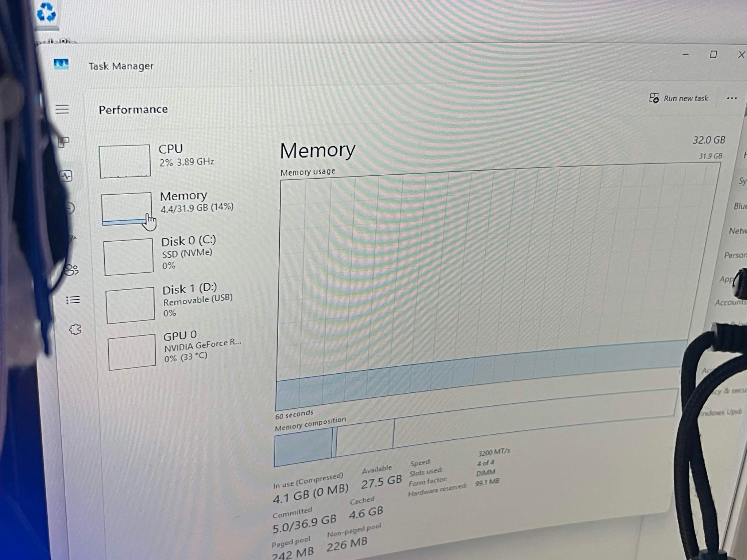Click the CPU mini graph thumbnail
The width and height of the screenshot is (747, 560).
(125, 161)
